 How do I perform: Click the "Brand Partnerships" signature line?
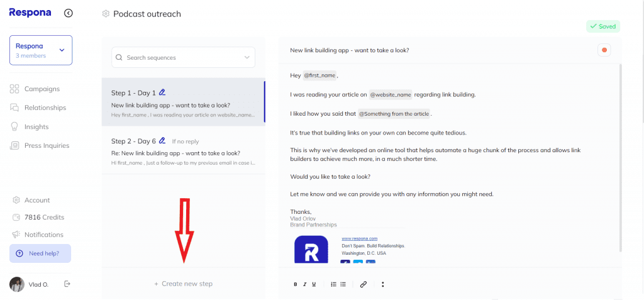(x=313, y=225)
